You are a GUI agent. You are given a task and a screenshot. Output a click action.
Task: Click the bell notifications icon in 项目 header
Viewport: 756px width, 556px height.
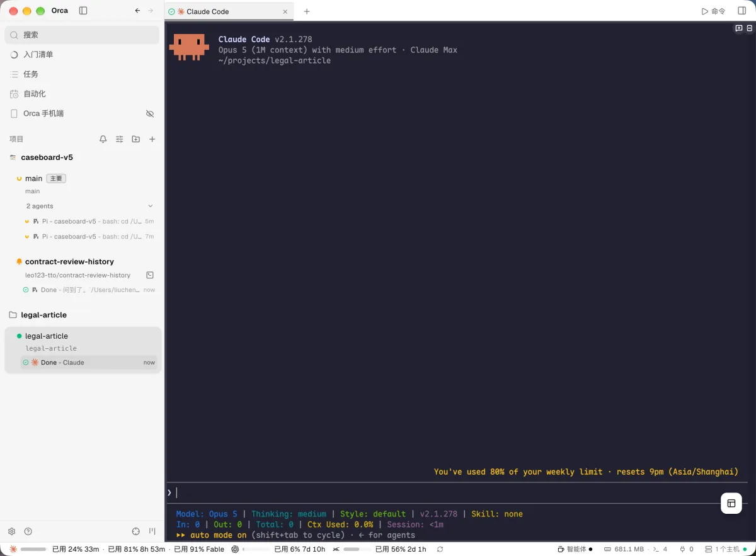pos(103,139)
